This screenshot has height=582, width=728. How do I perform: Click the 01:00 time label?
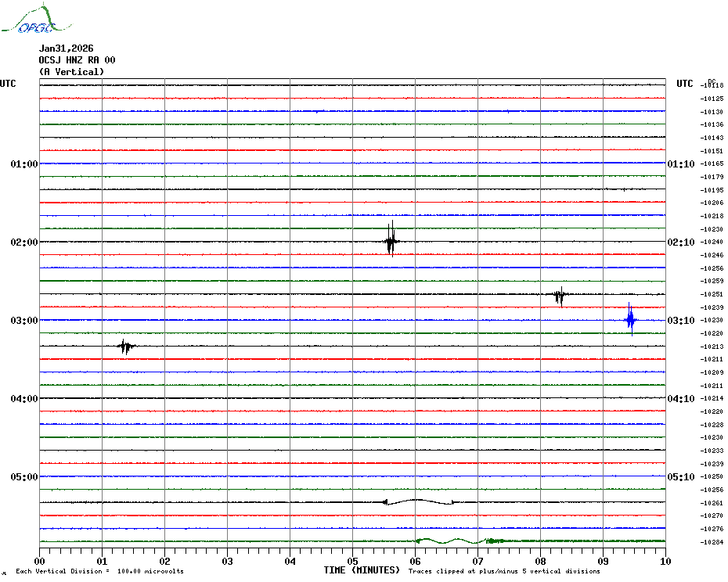tap(24, 163)
